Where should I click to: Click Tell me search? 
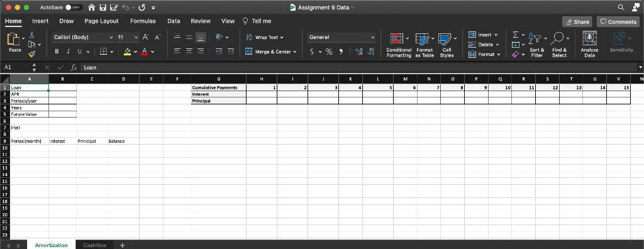click(x=257, y=21)
